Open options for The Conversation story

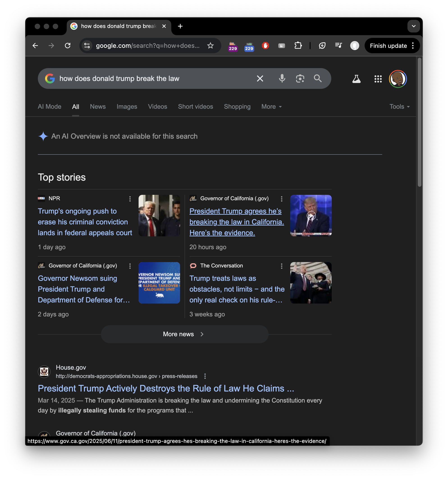pyautogui.click(x=281, y=266)
